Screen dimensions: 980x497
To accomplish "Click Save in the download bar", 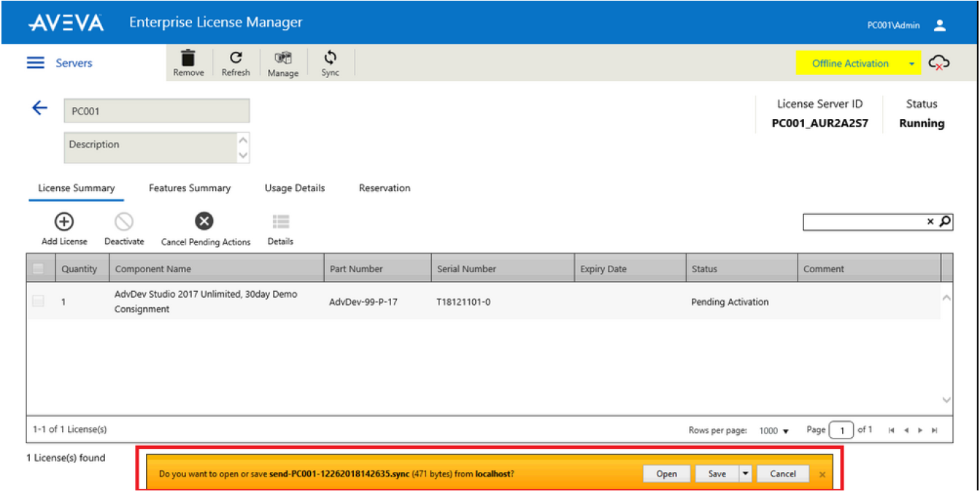I will [x=717, y=474].
